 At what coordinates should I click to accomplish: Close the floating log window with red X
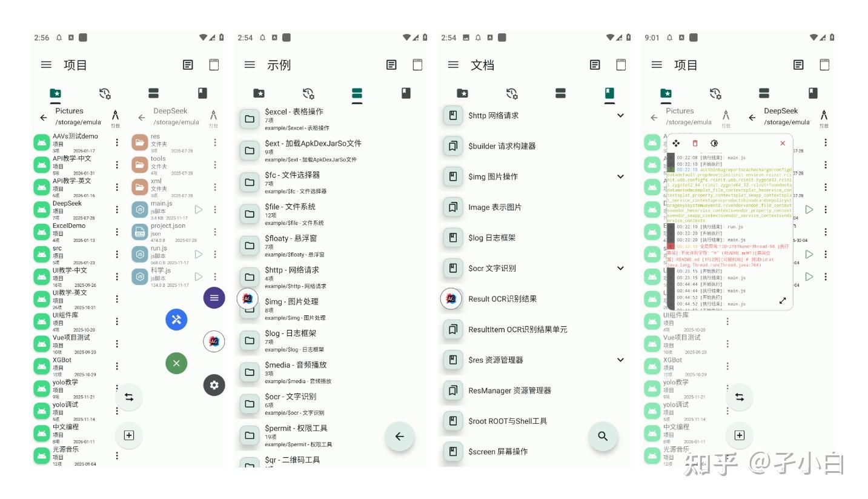coord(783,143)
